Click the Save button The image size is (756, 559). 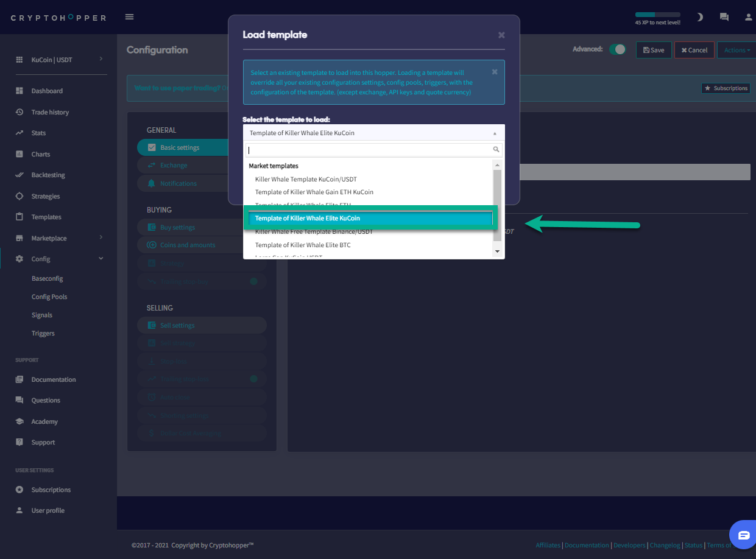pyautogui.click(x=654, y=50)
